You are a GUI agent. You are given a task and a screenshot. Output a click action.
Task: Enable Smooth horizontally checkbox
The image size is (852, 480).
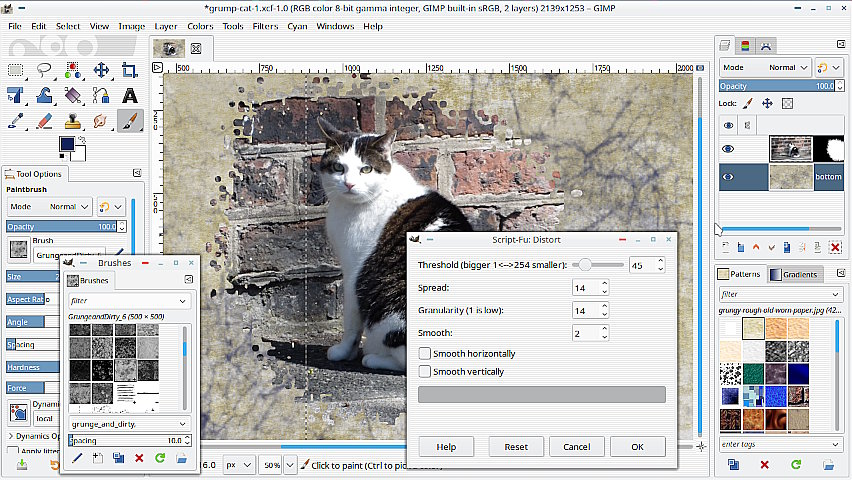point(424,353)
